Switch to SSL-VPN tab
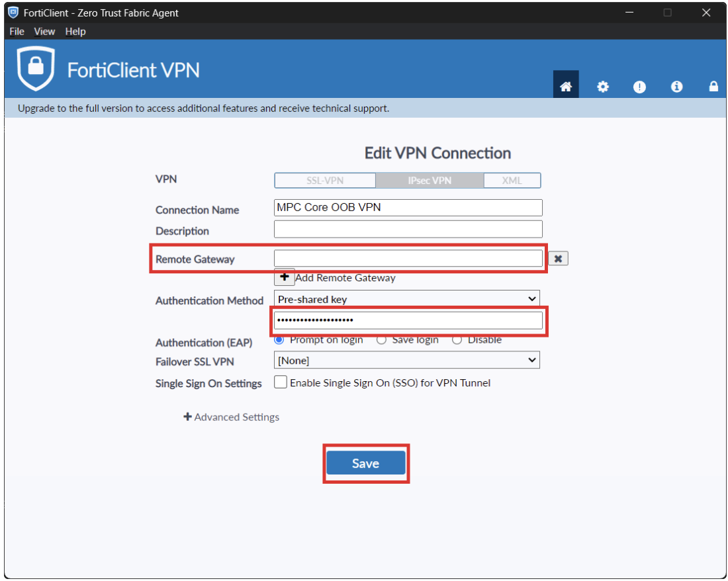The height and width of the screenshot is (581, 728). [x=325, y=181]
